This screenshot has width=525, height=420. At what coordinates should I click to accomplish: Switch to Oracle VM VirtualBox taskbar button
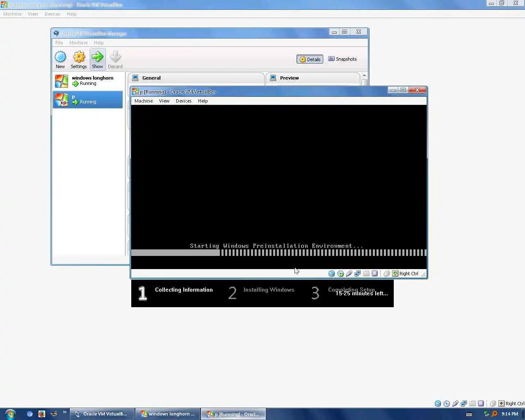point(102,414)
